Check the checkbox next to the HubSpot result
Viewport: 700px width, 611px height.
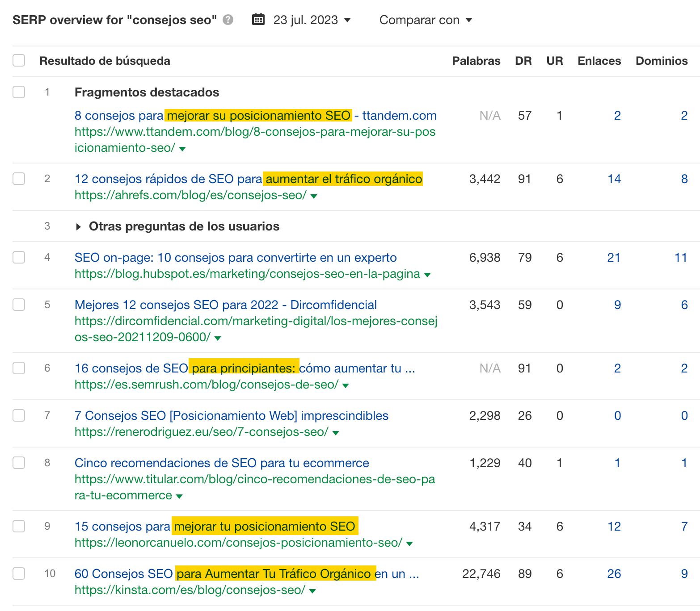tap(18, 257)
